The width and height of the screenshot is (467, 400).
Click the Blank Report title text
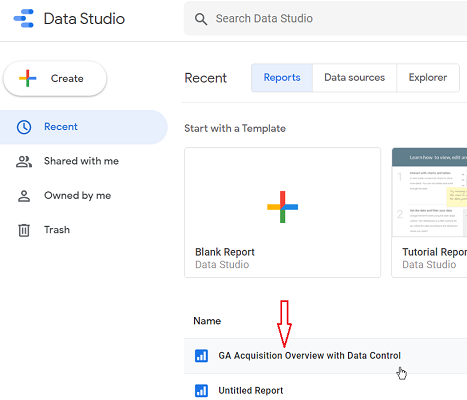(225, 252)
